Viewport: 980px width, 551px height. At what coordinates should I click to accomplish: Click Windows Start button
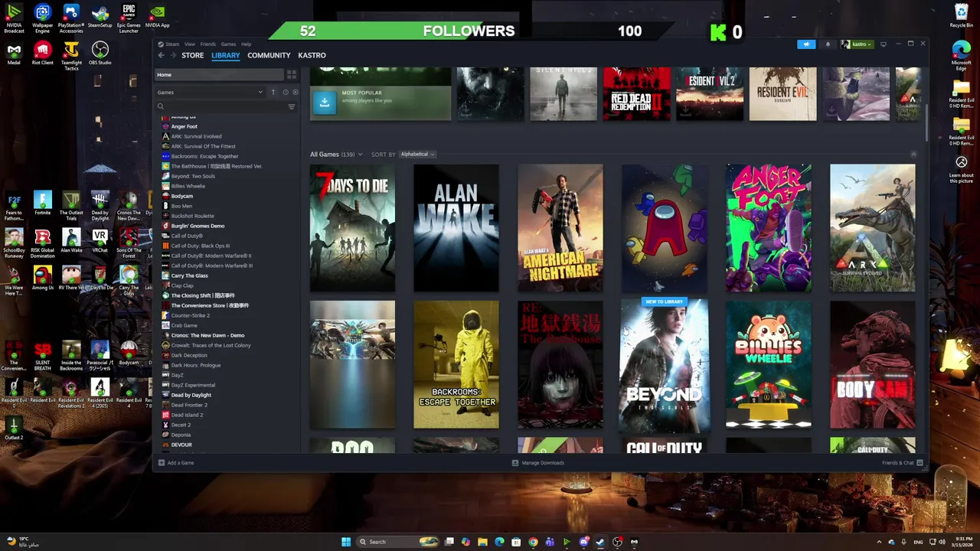pyautogui.click(x=346, y=542)
